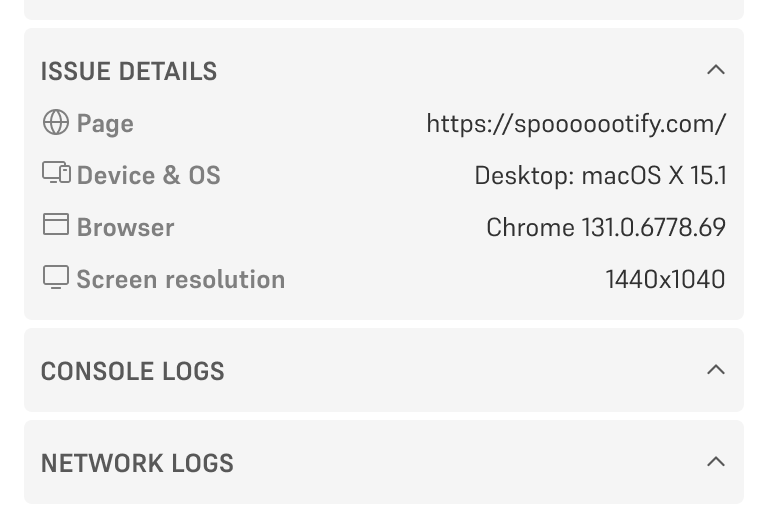Viewport: 768px width, 516px height.
Task: Click the 'macOS X 15.1' OS text
Action: (x=654, y=176)
